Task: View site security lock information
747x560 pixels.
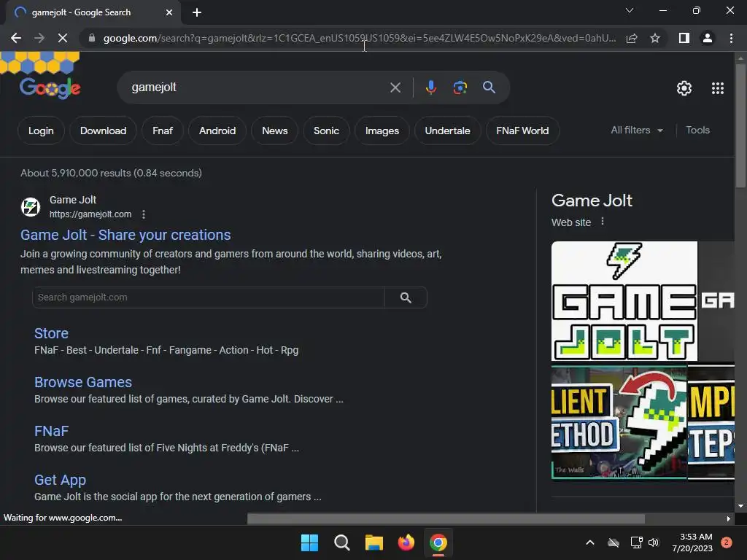Action: point(92,38)
